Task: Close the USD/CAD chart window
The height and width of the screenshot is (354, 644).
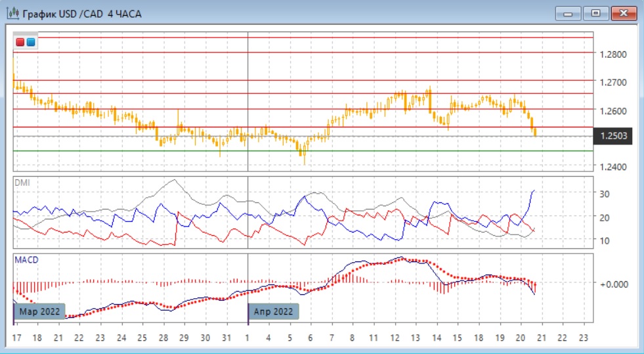Action: [624, 13]
